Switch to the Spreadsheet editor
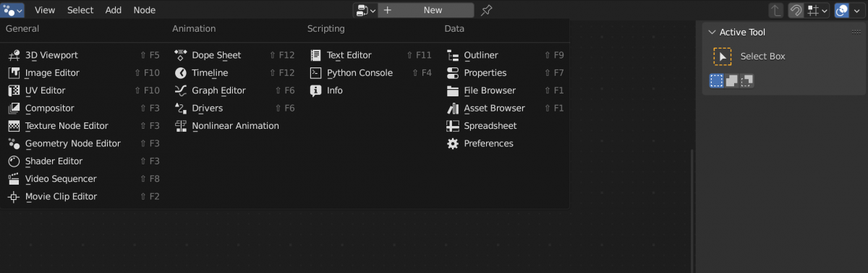868x273 pixels. tap(505, 126)
